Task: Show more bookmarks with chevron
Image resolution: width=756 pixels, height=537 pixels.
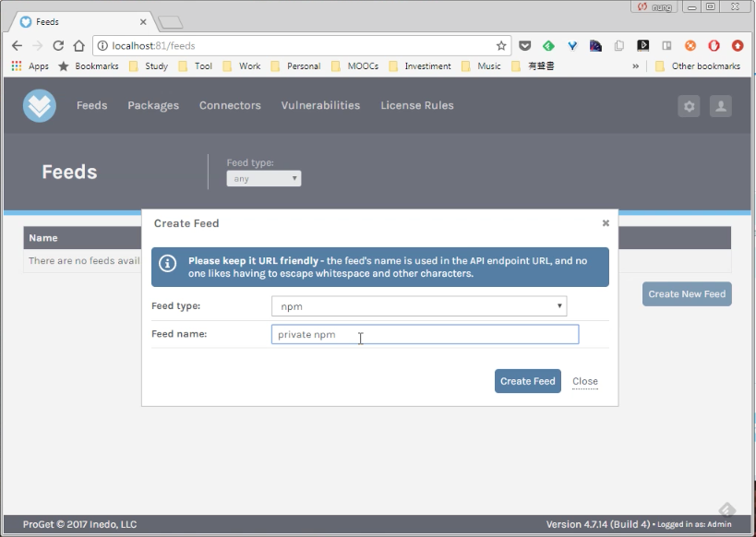Action: point(635,66)
